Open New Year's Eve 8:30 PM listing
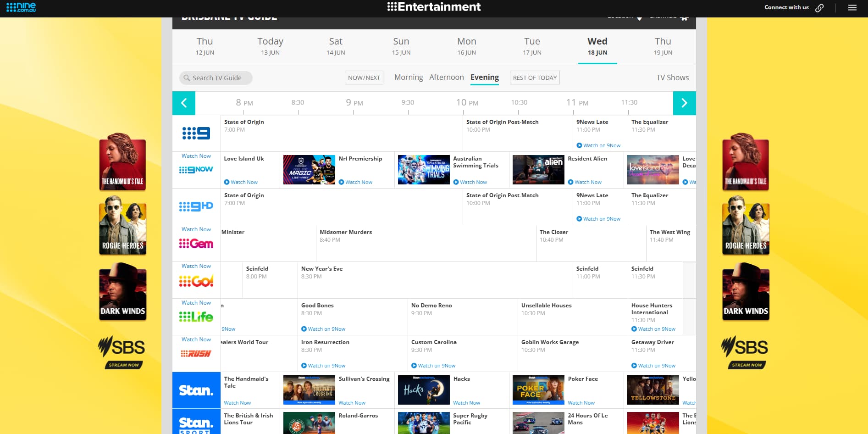868x434 pixels. 435,280
